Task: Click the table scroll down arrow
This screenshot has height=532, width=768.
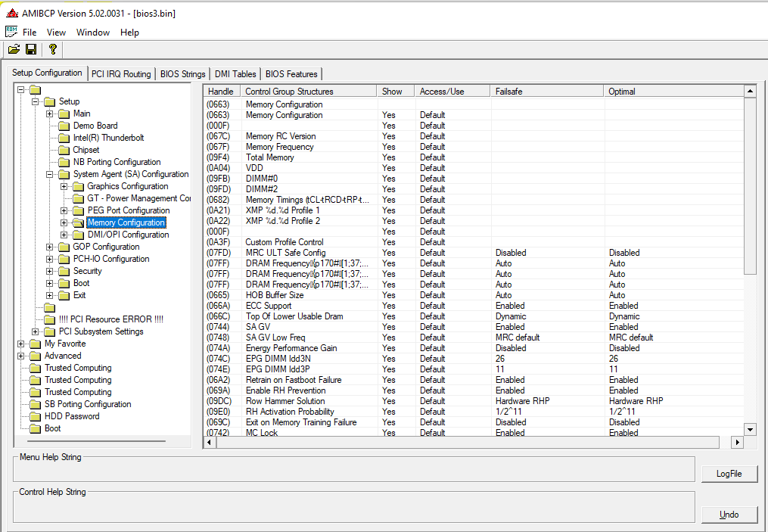Action: (750, 430)
